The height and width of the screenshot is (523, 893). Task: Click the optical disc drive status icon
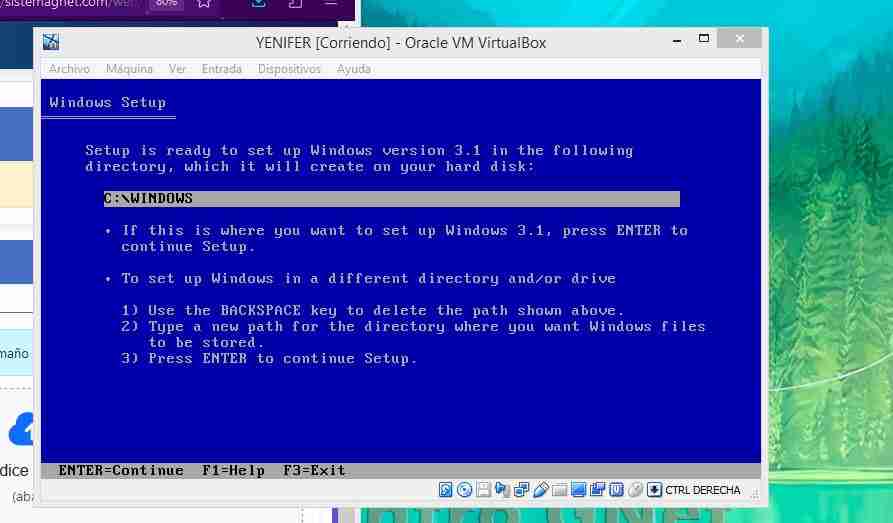(x=464, y=490)
